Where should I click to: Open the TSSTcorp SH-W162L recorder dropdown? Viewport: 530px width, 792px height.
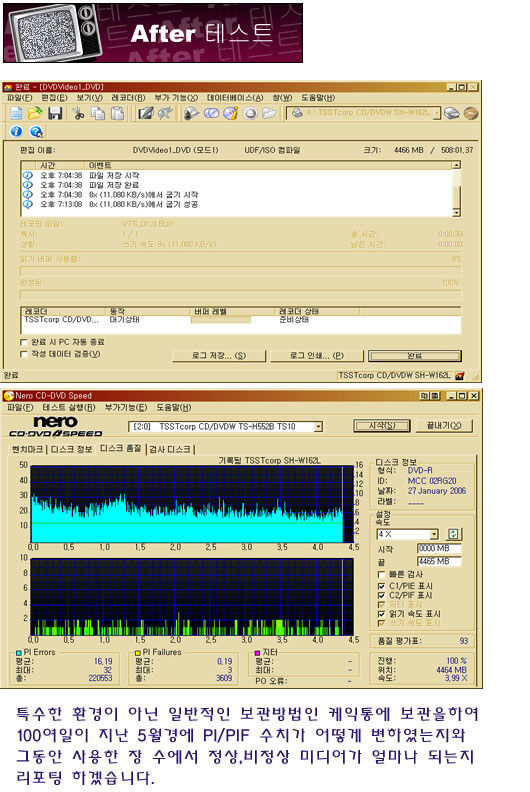(x=437, y=113)
